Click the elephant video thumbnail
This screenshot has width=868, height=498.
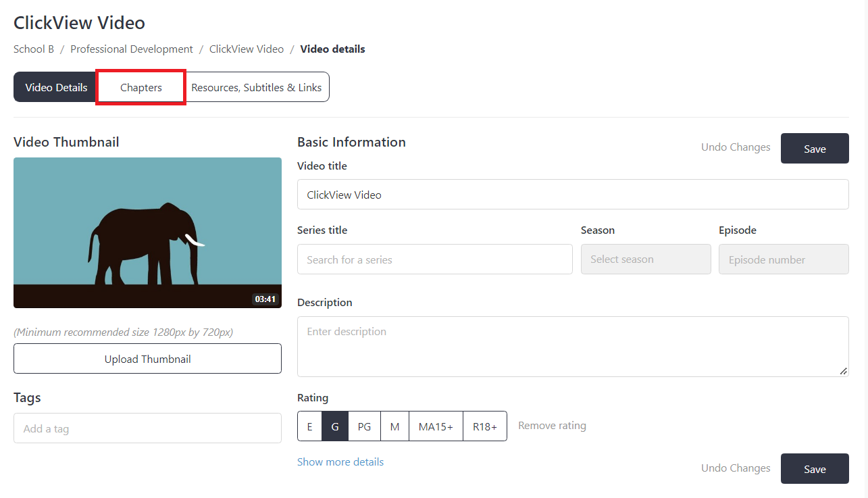147,232
